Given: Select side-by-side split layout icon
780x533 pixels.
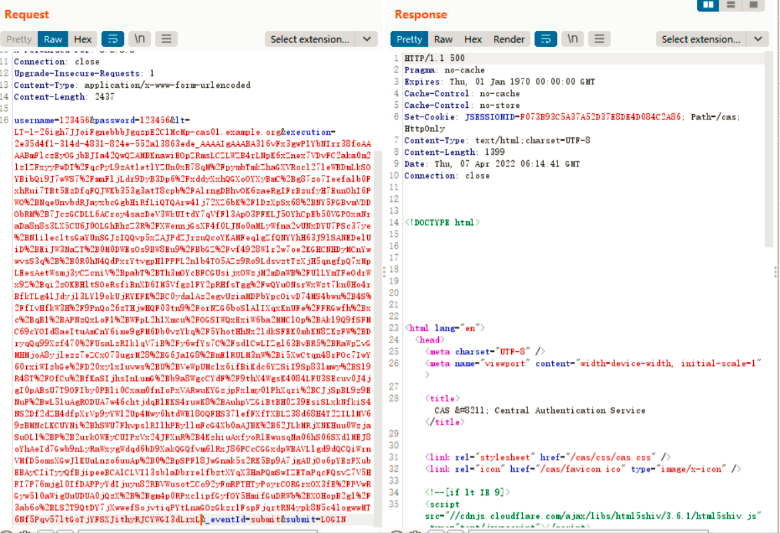Looking at the screenshot, I should point(708,5).
